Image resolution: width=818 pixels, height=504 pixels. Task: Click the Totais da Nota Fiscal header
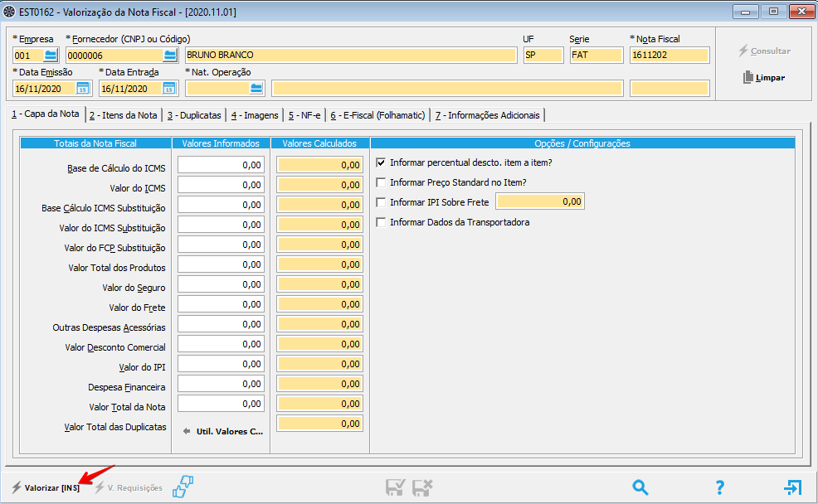tap(95, 143)
